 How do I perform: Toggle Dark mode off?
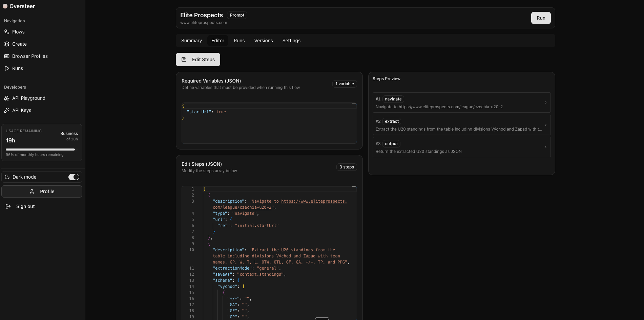pos(74,177)
